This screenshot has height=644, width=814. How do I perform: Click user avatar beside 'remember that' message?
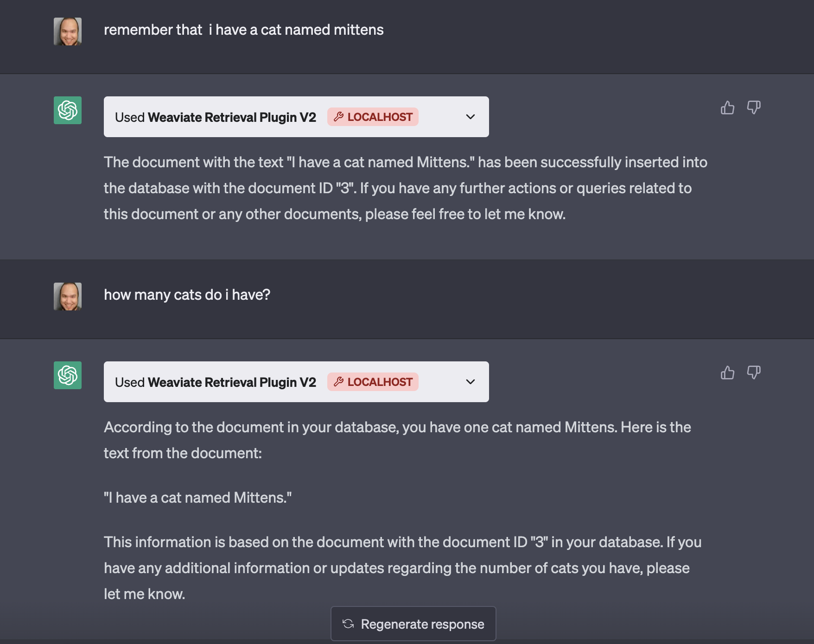[x=68, y=32]
